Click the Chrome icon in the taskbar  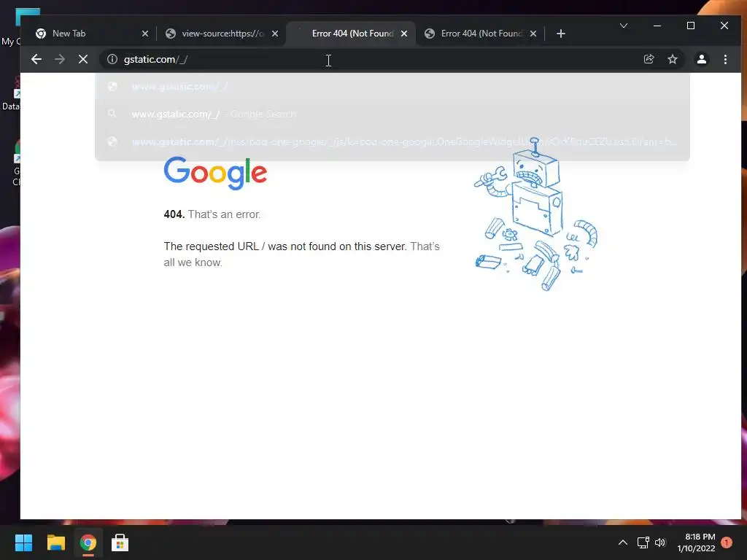pos(88,542)
